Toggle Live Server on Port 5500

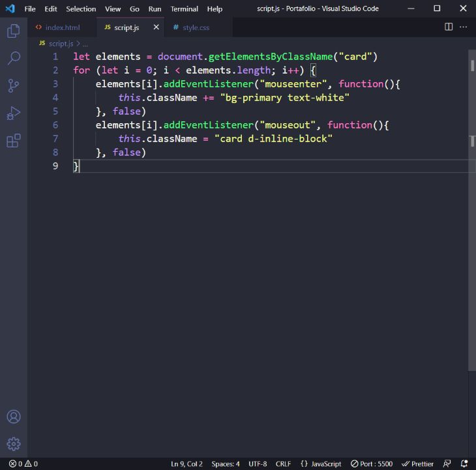point(372,463)
